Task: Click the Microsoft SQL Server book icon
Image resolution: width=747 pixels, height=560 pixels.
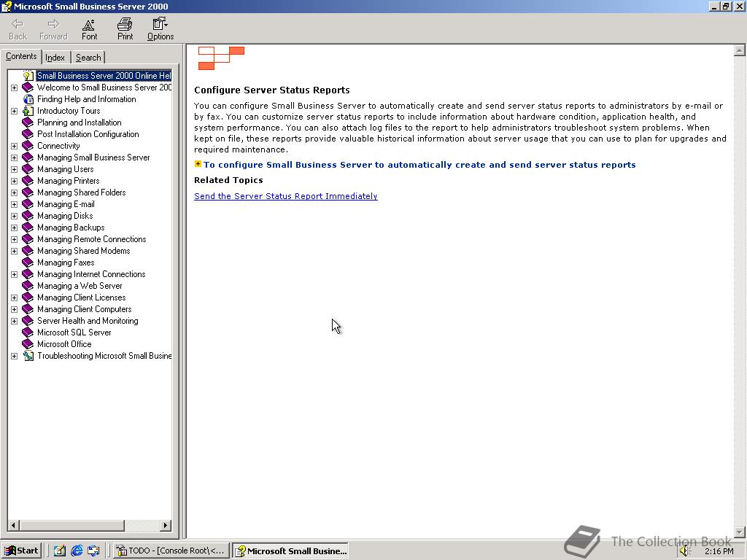Action: (28, 332)
